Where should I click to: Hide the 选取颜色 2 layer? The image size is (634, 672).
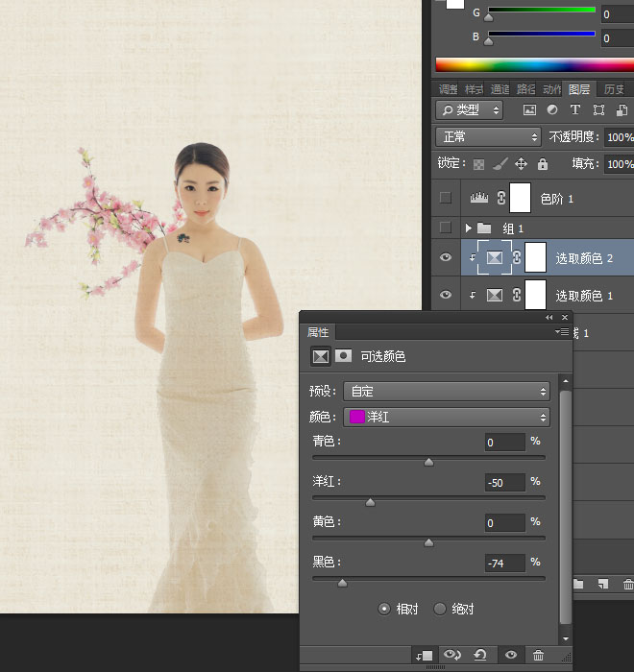coord(446,257)
